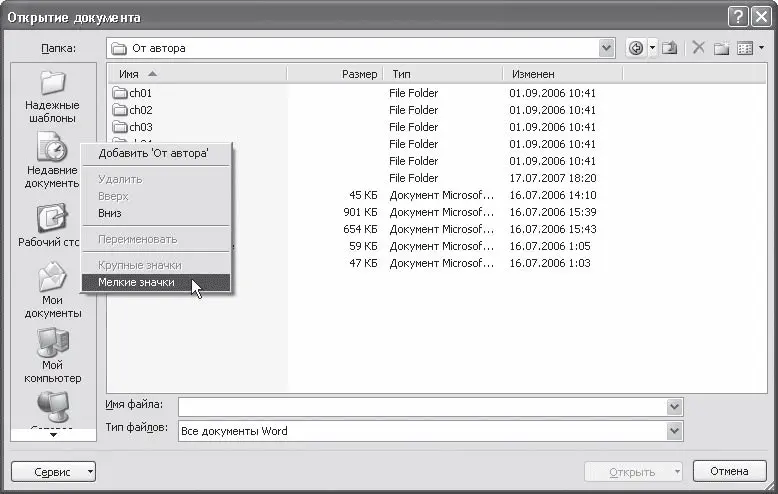Click the Back navigation arrow icon

point(635,48)
